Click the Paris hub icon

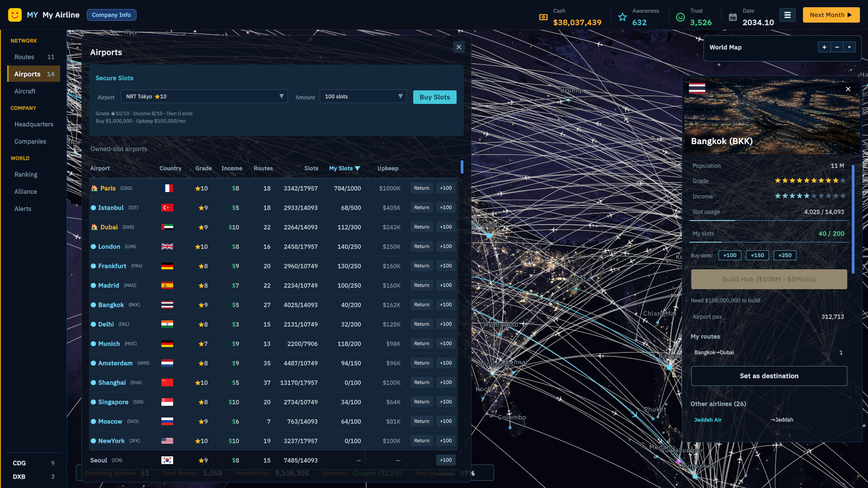pos(94,188)
